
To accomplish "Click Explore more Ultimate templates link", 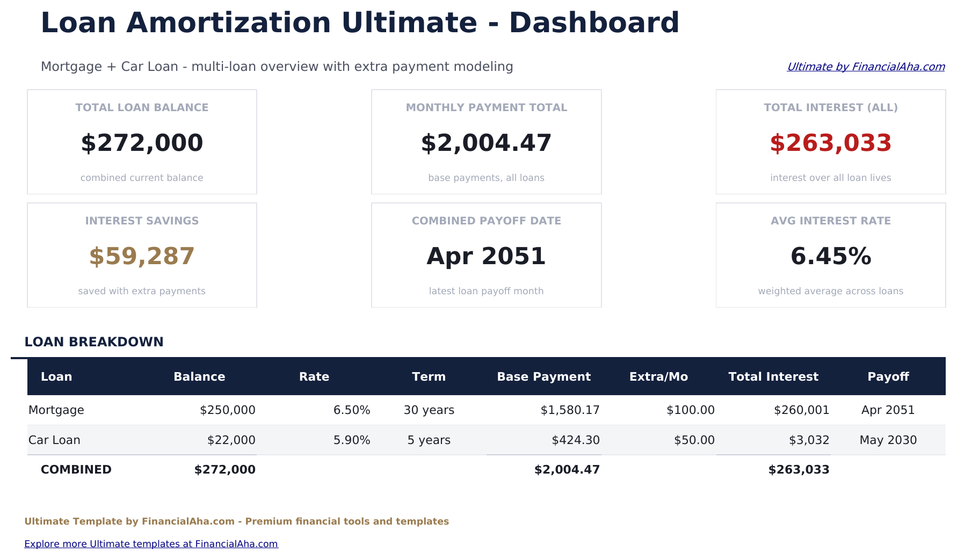I will [151, 543].
